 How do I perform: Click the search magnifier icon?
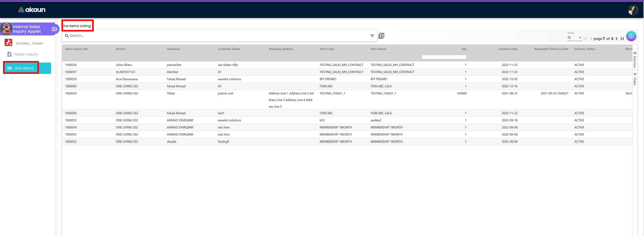(67, 36)
